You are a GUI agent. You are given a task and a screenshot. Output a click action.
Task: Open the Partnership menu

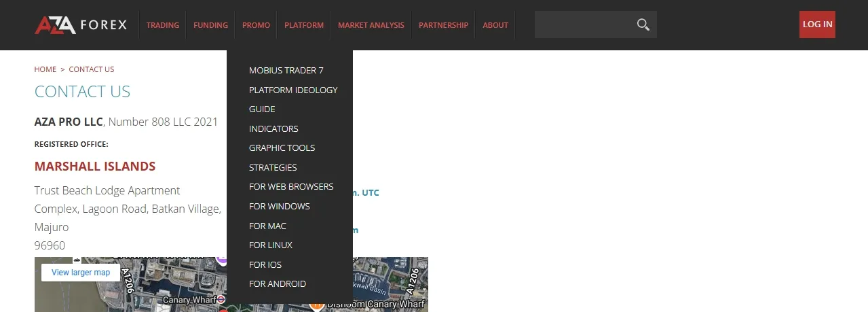point(443,25)
